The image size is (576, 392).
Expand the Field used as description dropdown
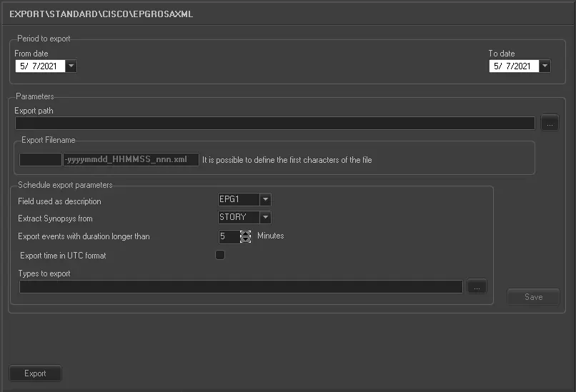click(x=265, y=200)
